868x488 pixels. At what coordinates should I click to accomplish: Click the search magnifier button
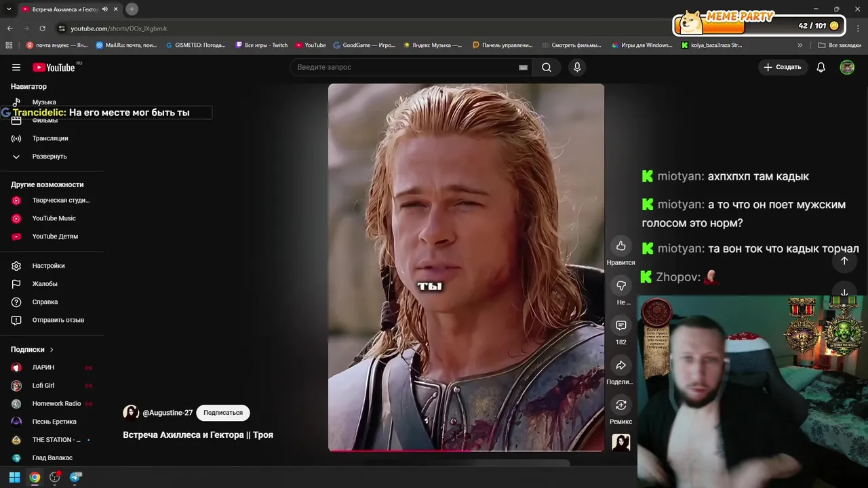[x=547, y=67]
